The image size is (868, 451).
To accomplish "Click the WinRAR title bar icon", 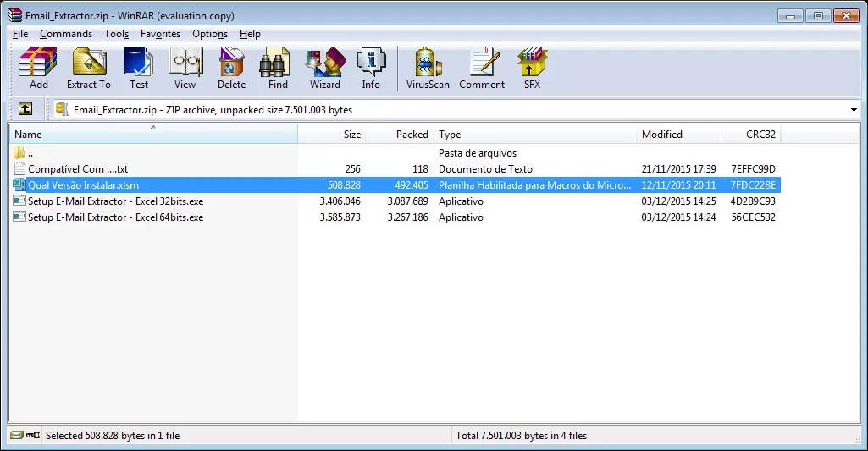I will point(15,15).
